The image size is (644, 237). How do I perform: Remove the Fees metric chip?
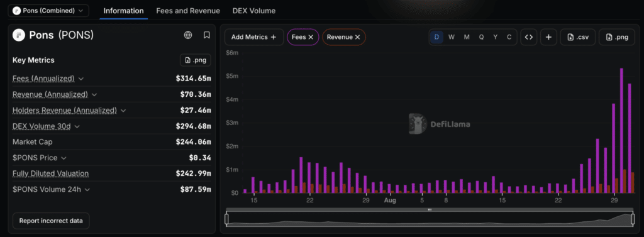pos(311,37)
